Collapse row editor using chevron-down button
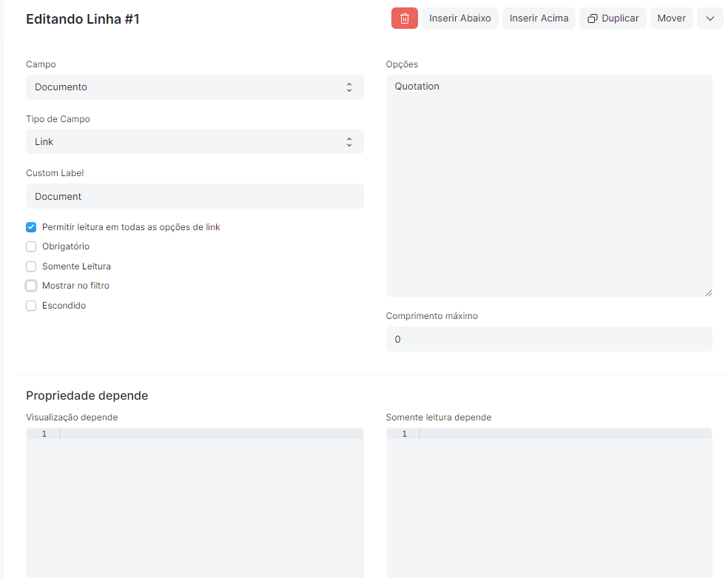 pos(710,19)
